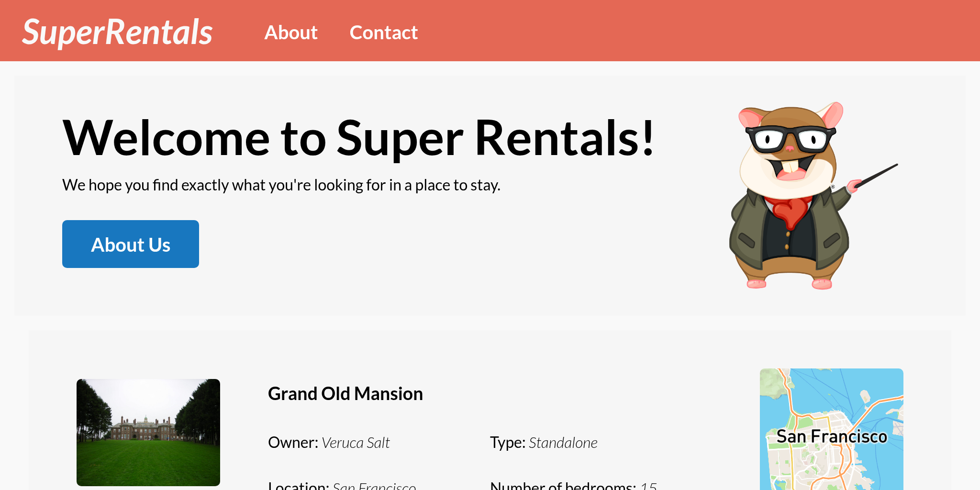Click the SuperRentals logo in the header
This screenshot has height=490, width=980.
pos(117,32)
